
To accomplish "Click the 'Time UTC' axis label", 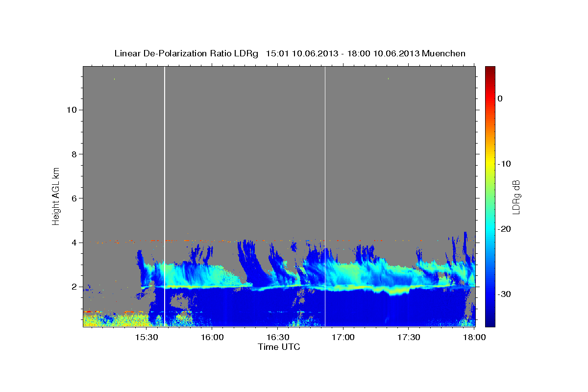I will coord(279,347).
